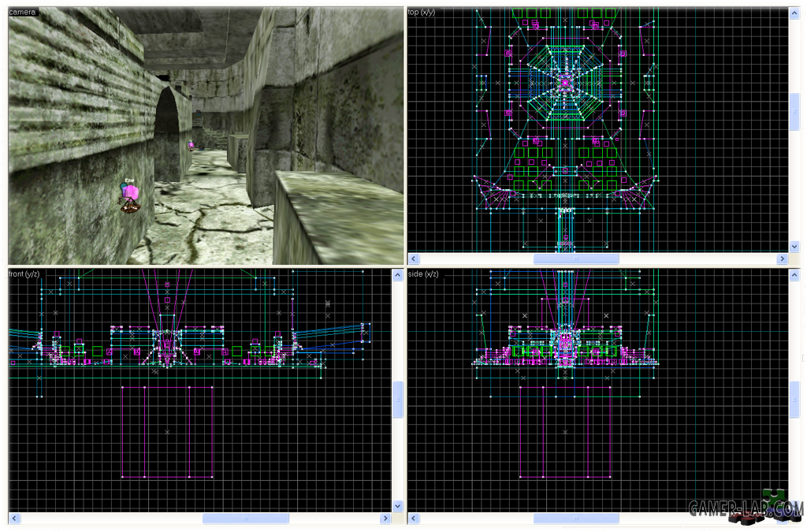Click the camera viewport label

click(22, 12)
